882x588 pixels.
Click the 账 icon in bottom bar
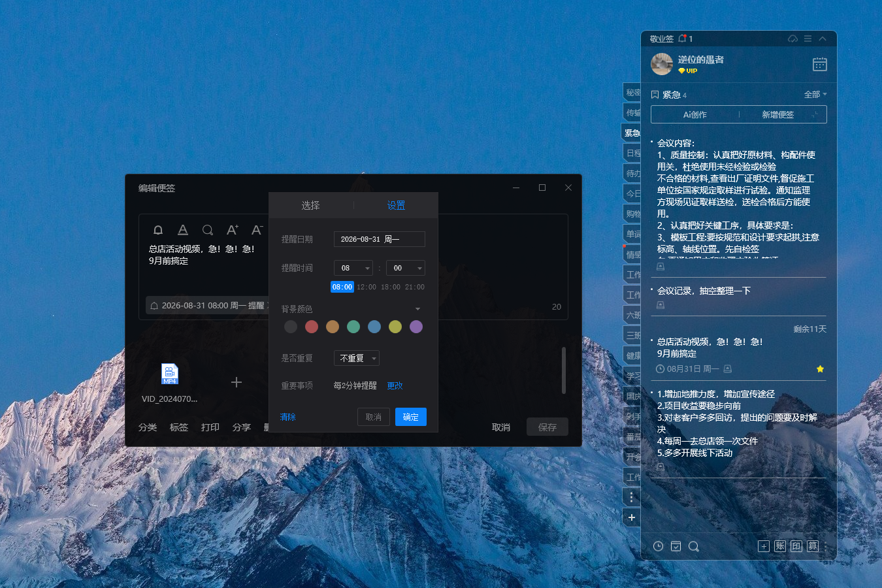[x=779, y=546]
